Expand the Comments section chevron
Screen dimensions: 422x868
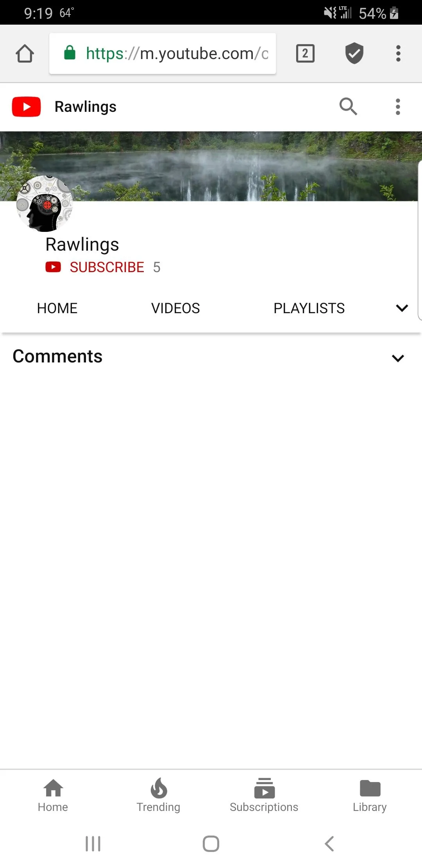[x=398, y=358]
